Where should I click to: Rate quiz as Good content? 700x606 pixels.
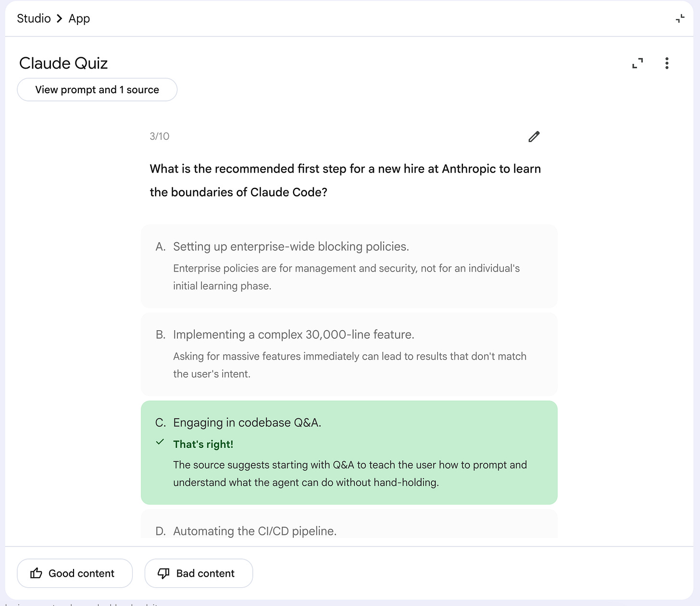[75, 573]
